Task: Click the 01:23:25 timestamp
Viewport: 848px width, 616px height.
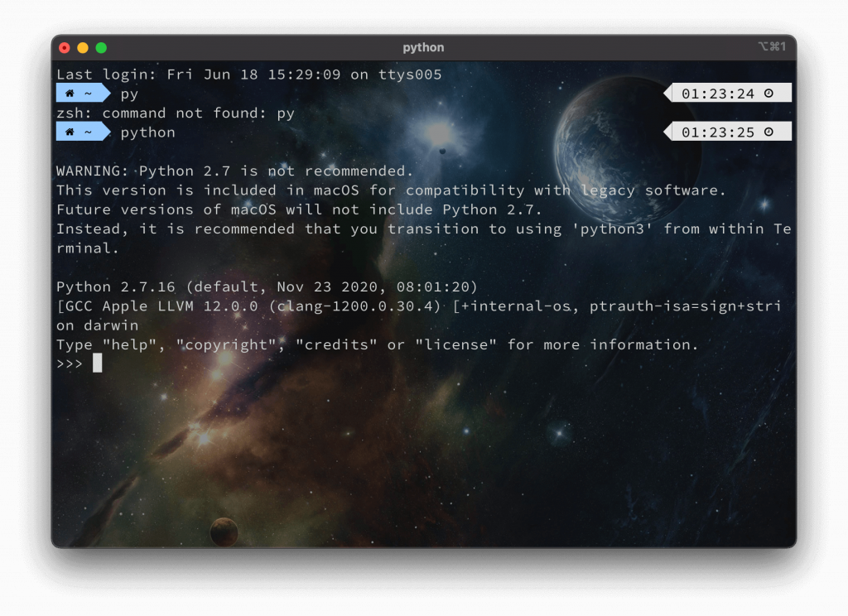Action: [718, 132]
